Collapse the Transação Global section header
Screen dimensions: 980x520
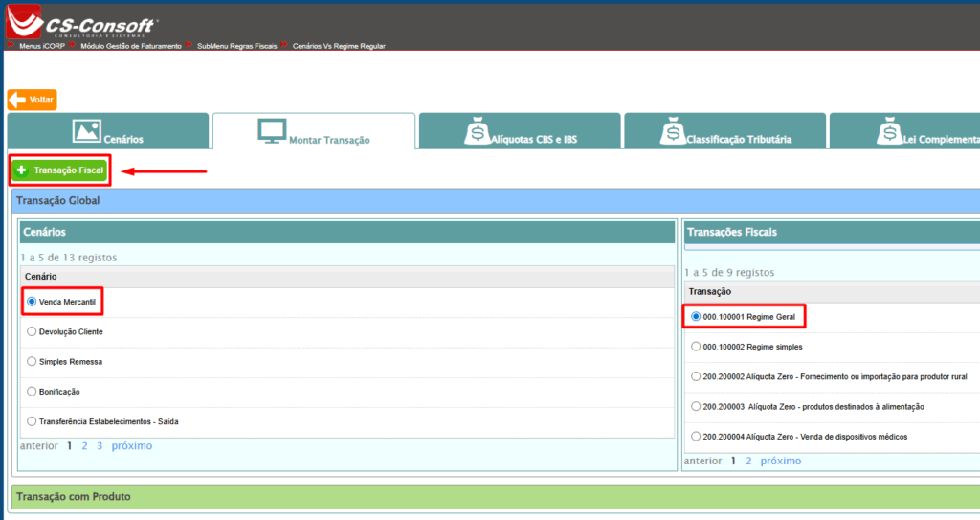pos(58,201)
